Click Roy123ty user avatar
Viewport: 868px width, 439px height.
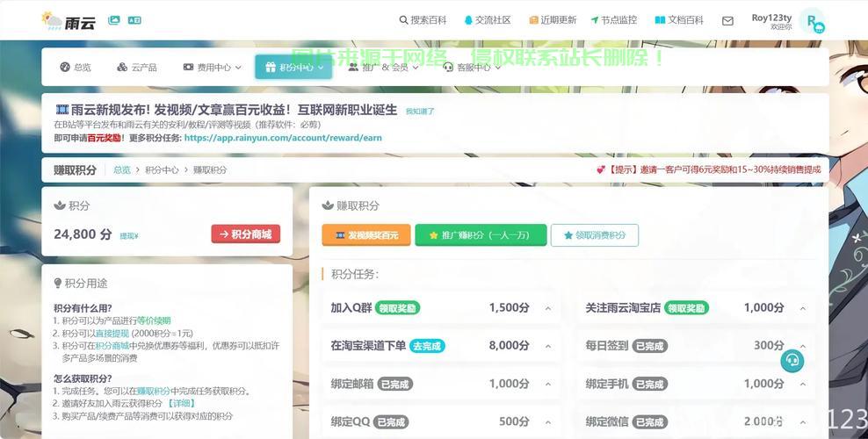point(814,22)
